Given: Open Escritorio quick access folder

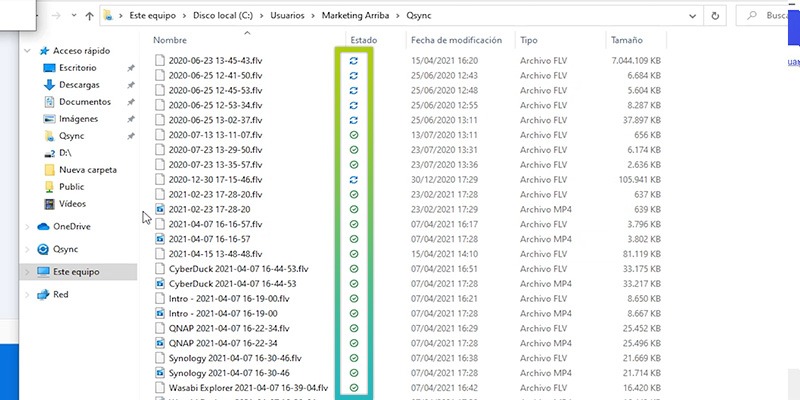Looking at the screenshot, I should 78,68.
